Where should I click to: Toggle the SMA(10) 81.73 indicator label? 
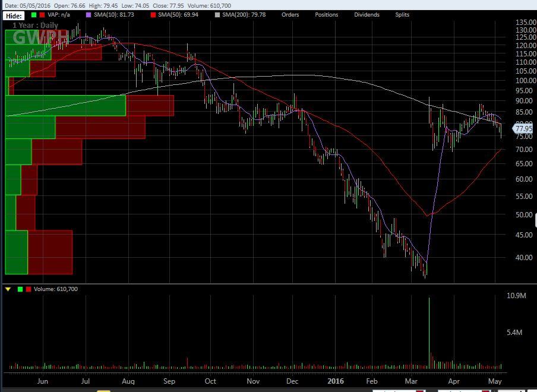tap(114, 15)
